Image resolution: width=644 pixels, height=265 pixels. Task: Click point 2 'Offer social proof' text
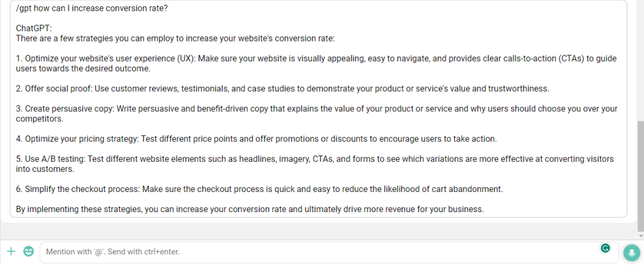click(x=282, y=89)
